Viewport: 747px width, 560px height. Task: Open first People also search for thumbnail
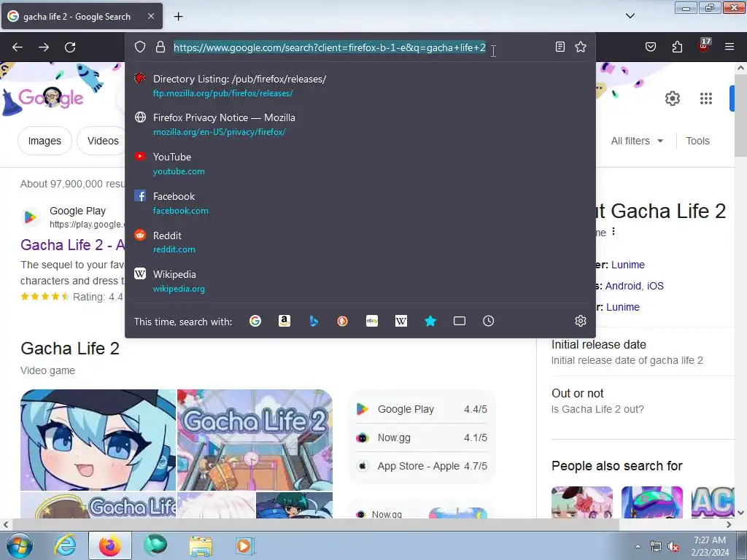point(582,502)
